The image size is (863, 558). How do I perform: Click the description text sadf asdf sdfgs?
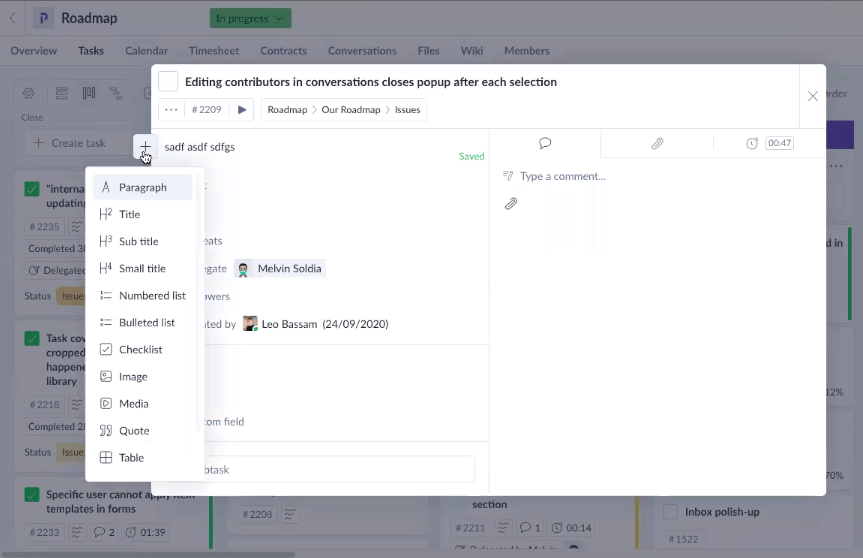(199, 147)
